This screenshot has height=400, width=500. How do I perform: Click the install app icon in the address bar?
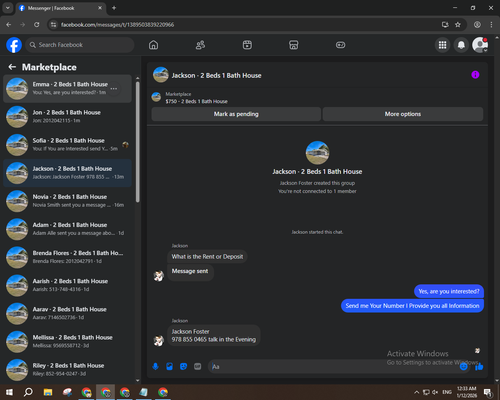[x=445, y=25]
